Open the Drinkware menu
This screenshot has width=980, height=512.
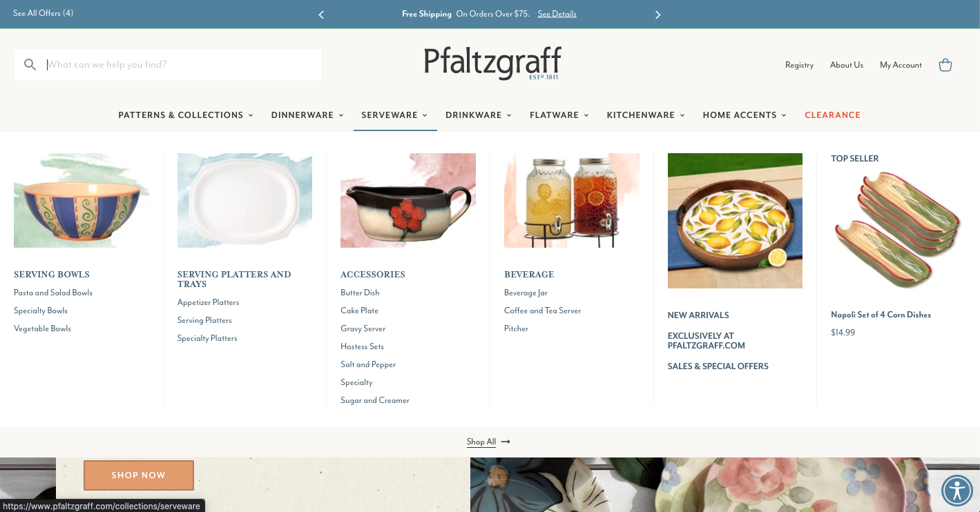tap(479, 115)
